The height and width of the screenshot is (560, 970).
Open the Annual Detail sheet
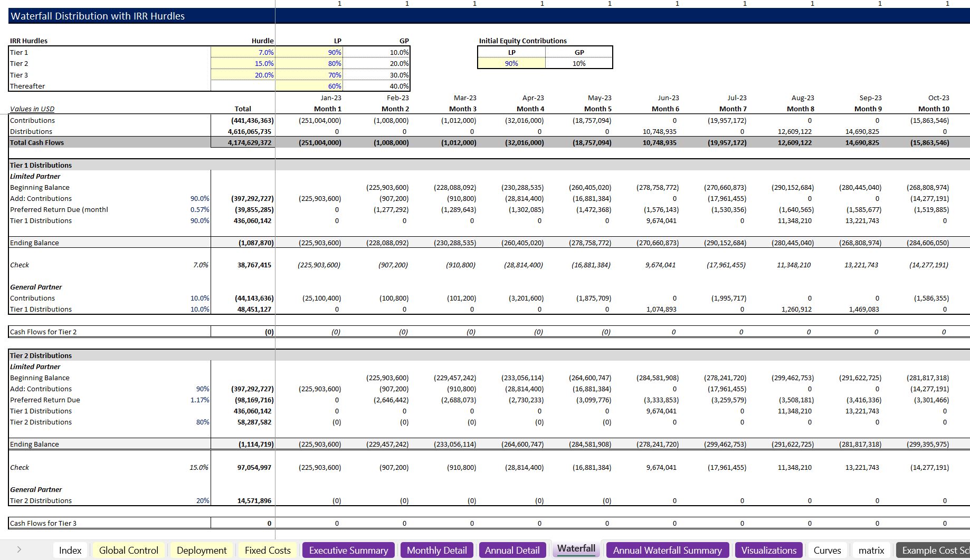[x=512, y=550]
